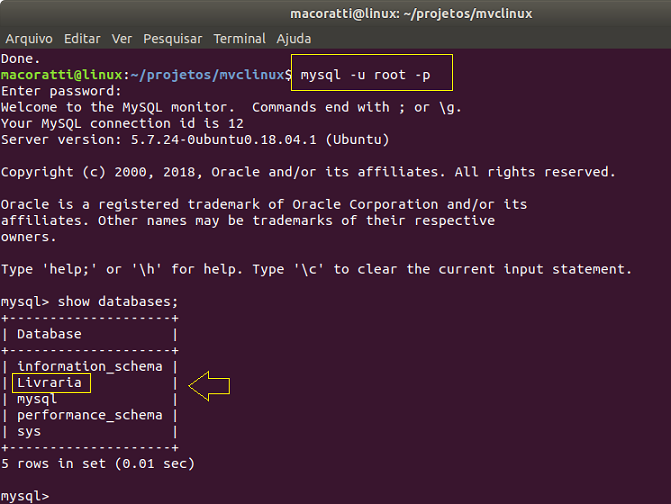671x504 pixels.
Task: Click the 'owners.' line
Action: (x=28, y=237)
